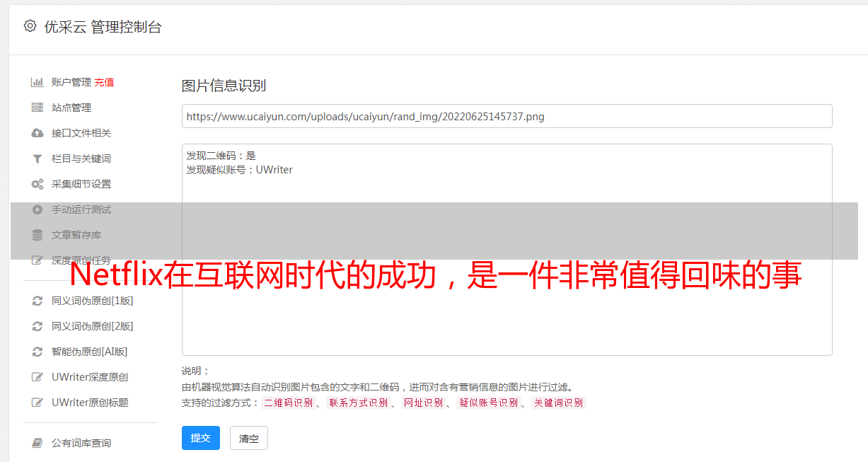
Task: Open 智能伪原创[AI版] menu item
Action: coord(90,352)
